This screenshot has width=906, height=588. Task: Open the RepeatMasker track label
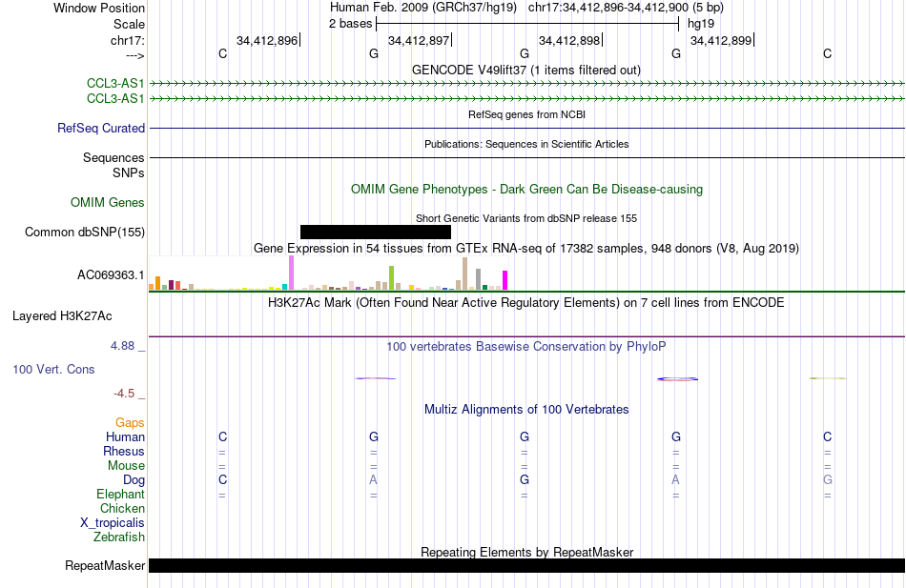point(105,565)
